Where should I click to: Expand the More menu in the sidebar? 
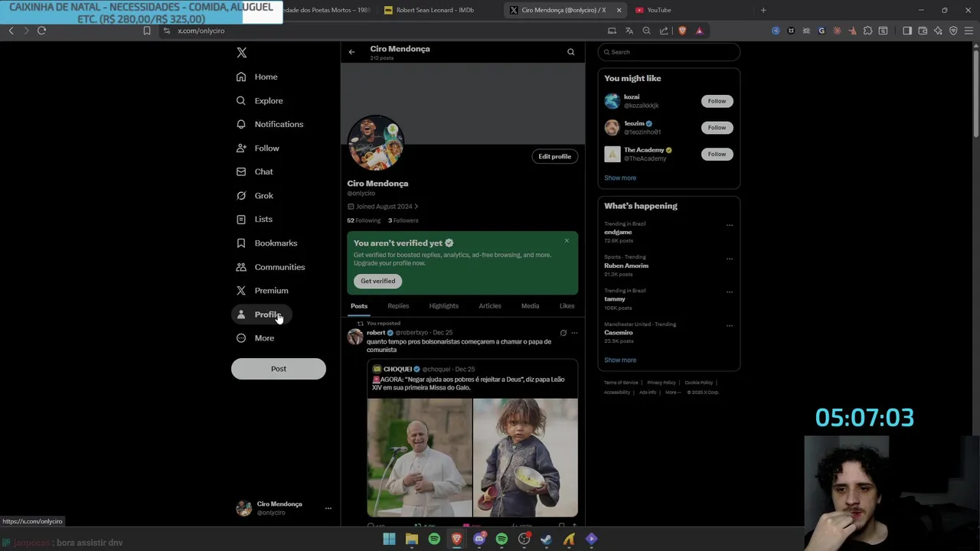tap(256, 338)
